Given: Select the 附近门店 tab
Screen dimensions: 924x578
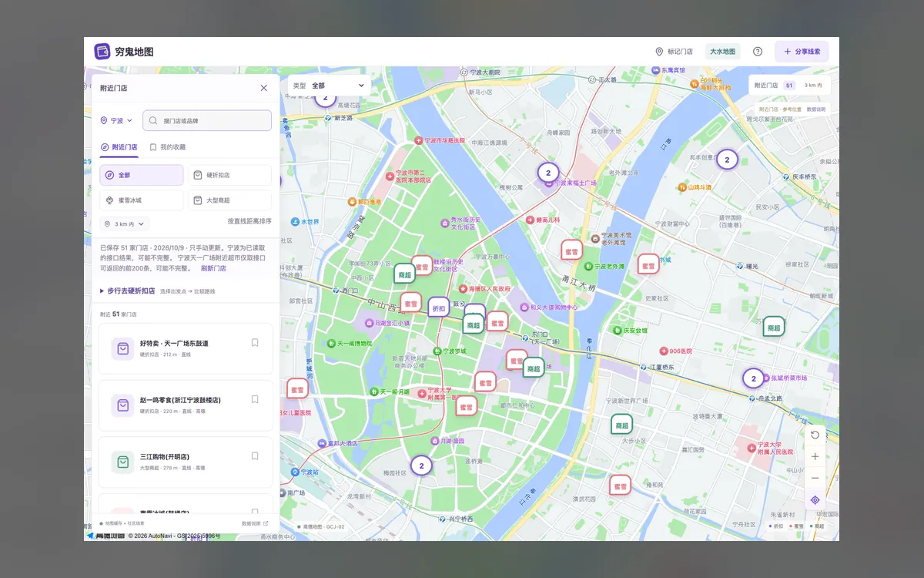Looking at the screenshot, I should (x=119, y=146).
